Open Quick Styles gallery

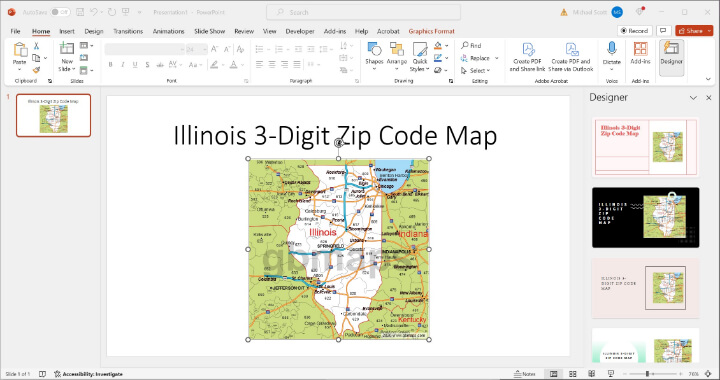[x=420, y=56]
